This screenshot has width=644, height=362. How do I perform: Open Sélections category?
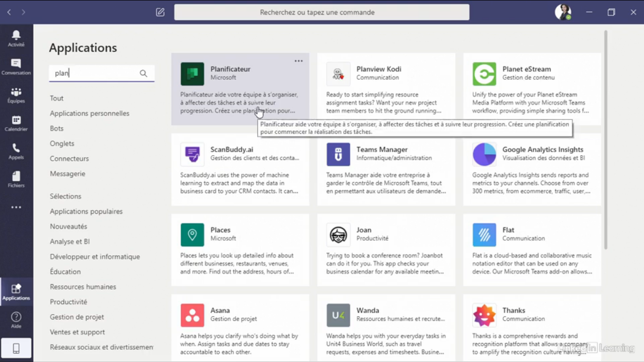(x=65, y=196)
